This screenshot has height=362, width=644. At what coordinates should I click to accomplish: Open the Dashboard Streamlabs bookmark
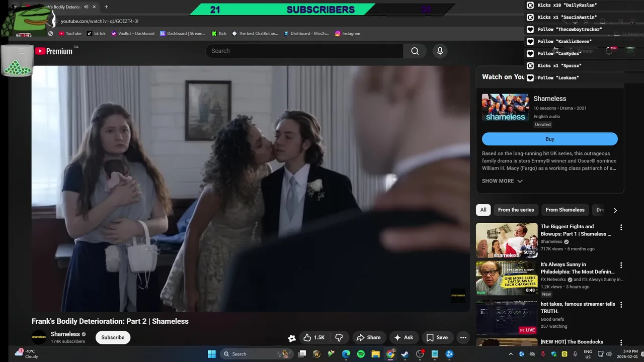click(183, 33)
